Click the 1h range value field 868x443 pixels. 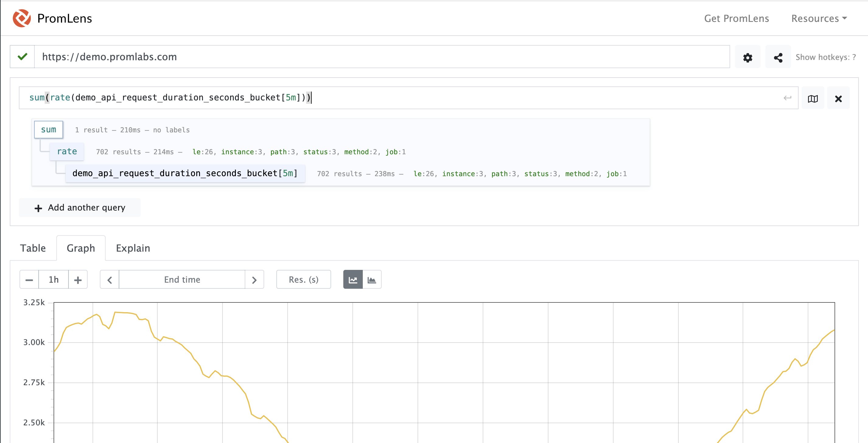click(54, 279)
